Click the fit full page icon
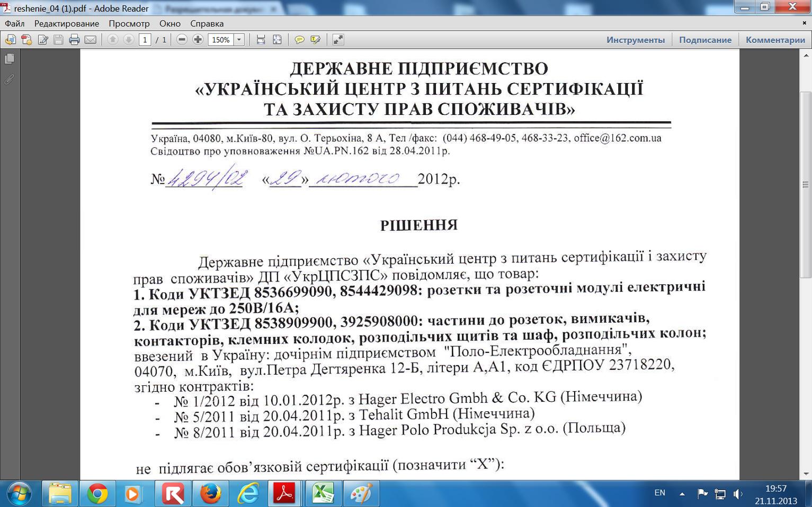This screenshot has height=507, width=812. [277, 40]
